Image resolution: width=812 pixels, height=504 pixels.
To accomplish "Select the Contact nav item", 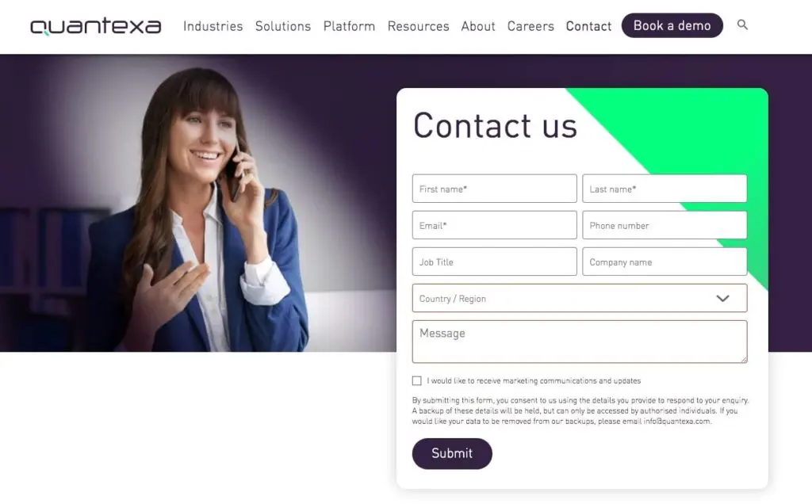I will 588,26.
